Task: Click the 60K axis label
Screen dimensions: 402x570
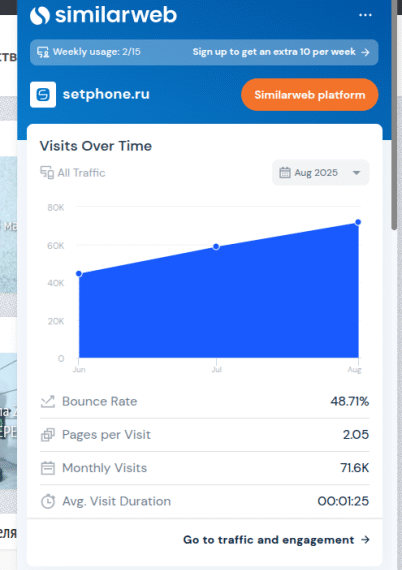Action: click(x=56, y=246)
